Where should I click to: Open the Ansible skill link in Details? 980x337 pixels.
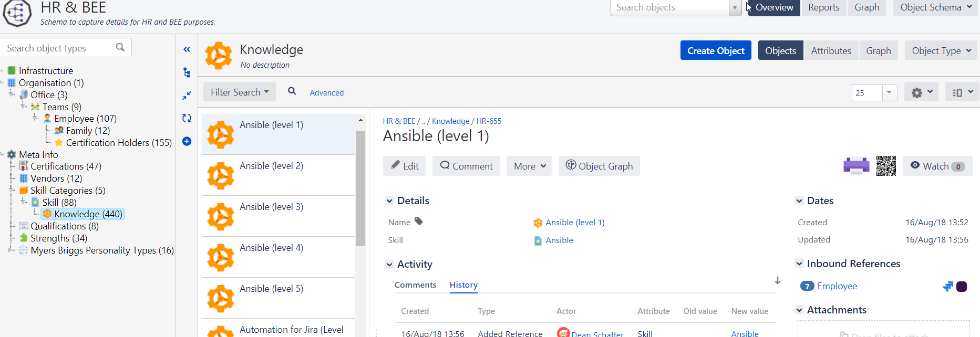[559, 240]
